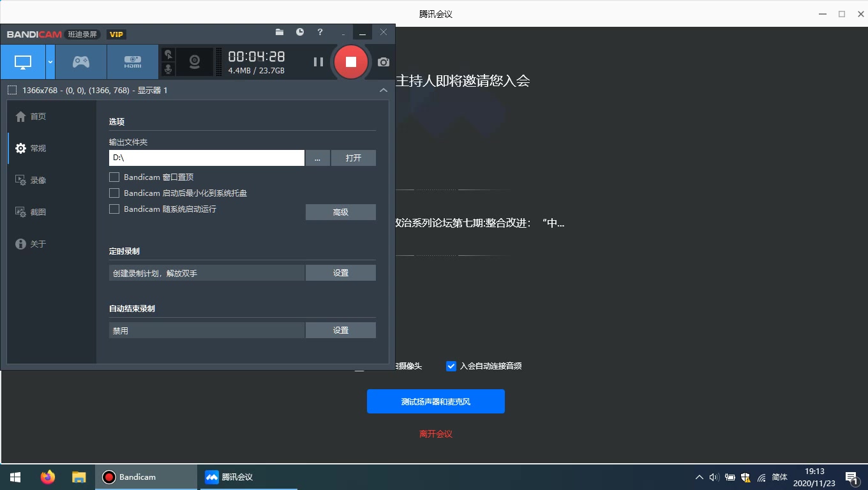Switch to 腾讯会议 taskbar button
This screenshot has height=490, width=868.
[249, 477]
